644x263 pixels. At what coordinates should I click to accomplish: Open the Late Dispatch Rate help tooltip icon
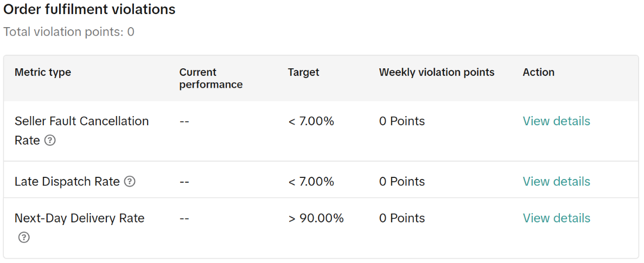(130, 182)
